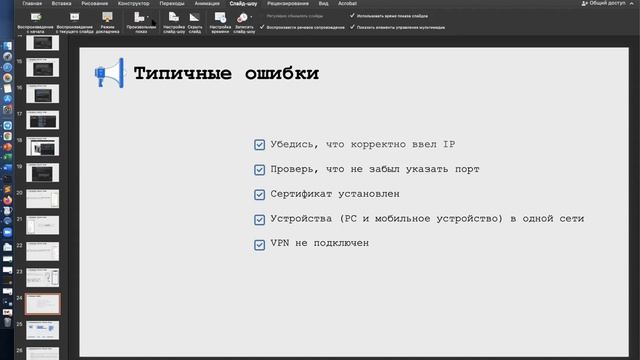Viewport: 640px width, 360px height.
Task: Click slide title 'Типичные ошибки'
Action: click(x=227, y=74)
